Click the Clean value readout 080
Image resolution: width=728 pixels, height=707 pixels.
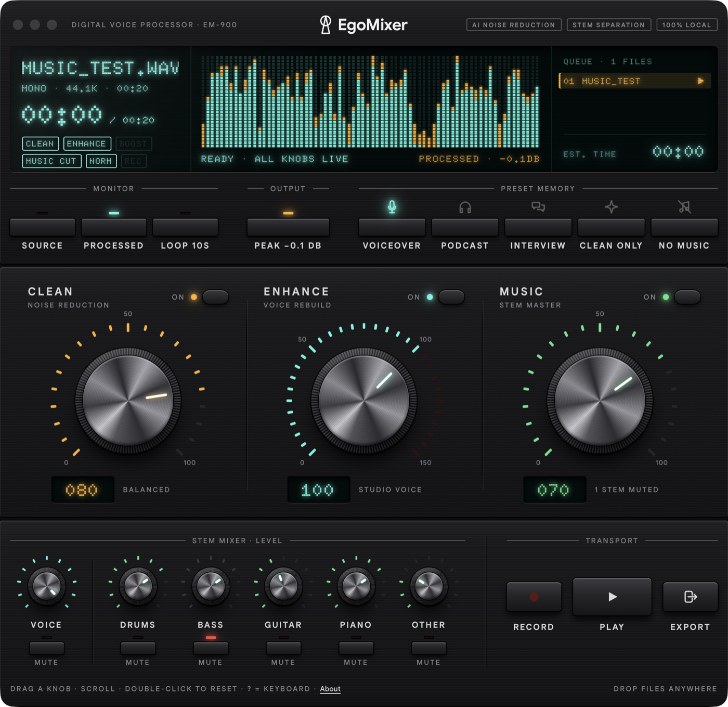click(x=83, y=490)
